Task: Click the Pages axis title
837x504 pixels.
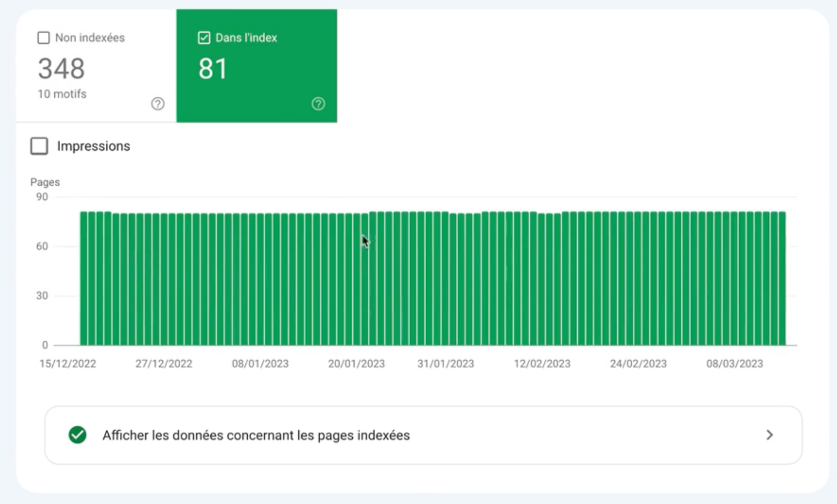Action: [x=45, y=182]
